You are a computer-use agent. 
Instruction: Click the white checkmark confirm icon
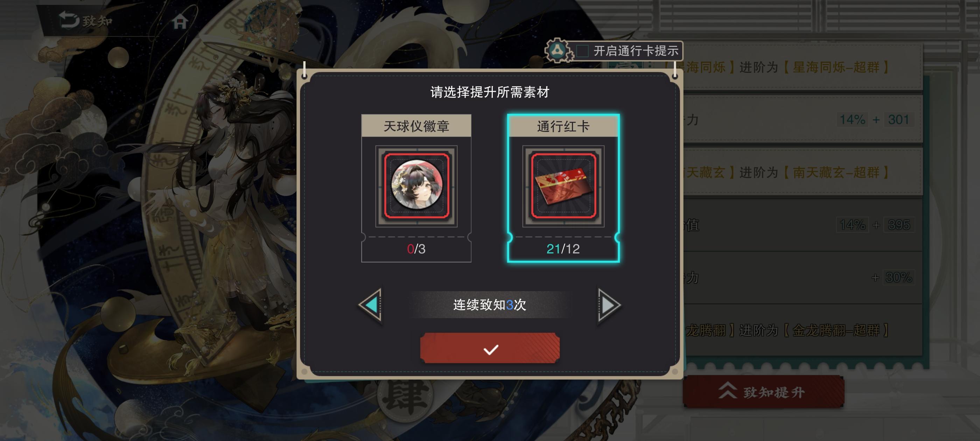(x=490, y=349)
